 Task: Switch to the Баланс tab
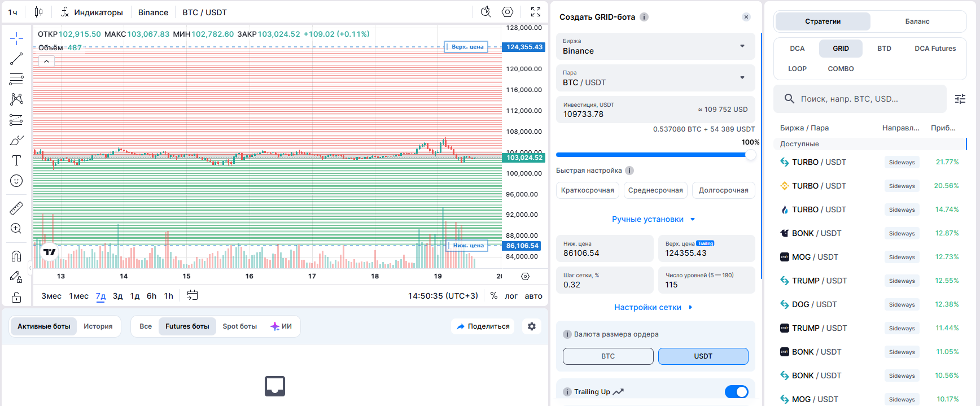pyautogui.click(x=917, y=21)
